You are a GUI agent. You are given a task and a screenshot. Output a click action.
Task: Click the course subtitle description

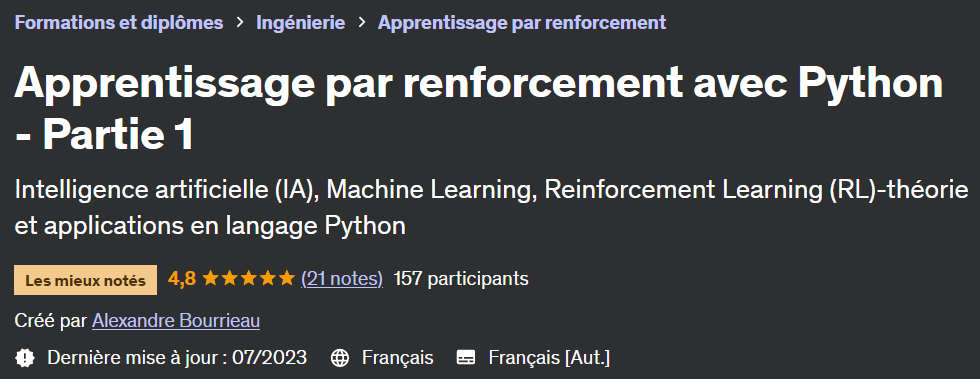(491, 208)
